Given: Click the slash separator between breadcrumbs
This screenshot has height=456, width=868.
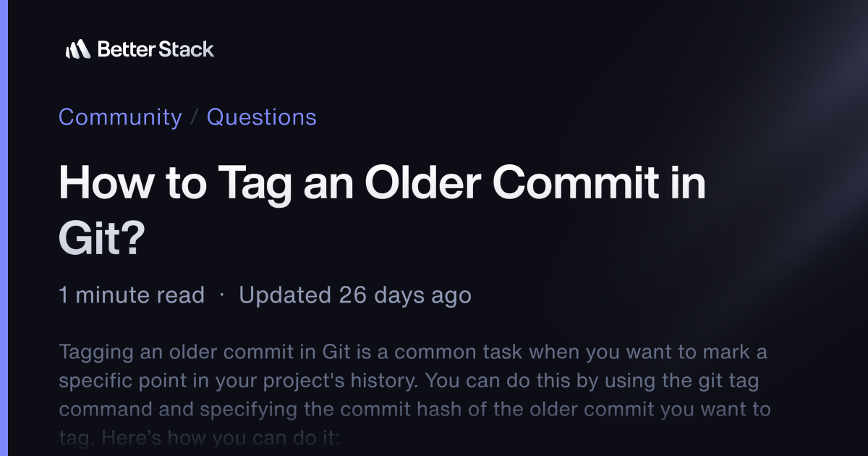Looking at the screenshot, I should click(194, 117).
